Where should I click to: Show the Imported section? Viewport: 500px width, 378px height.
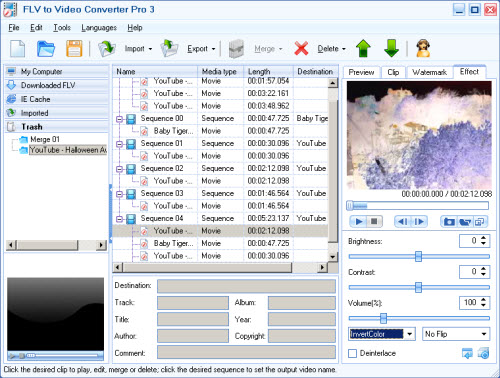click(x=57, y=113)
